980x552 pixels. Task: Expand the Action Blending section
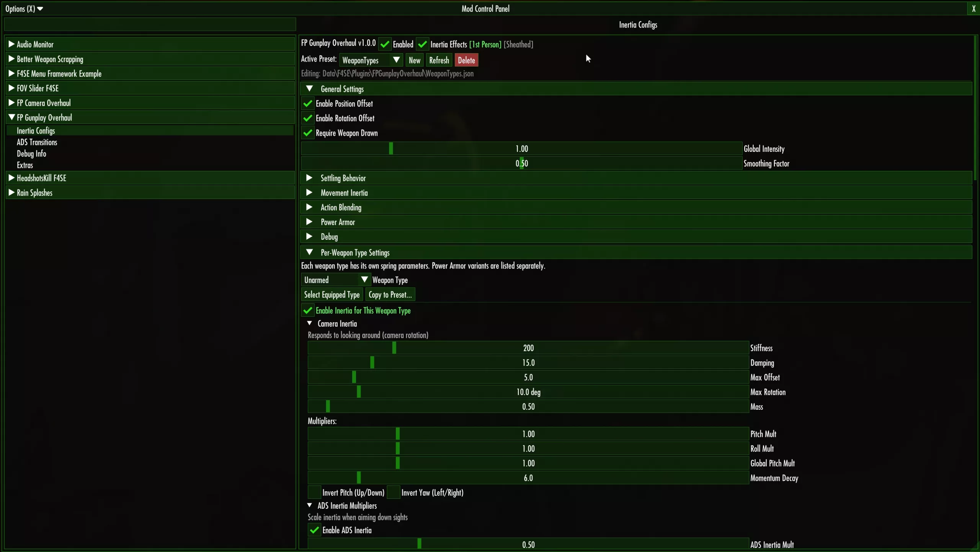click(636, 207)
